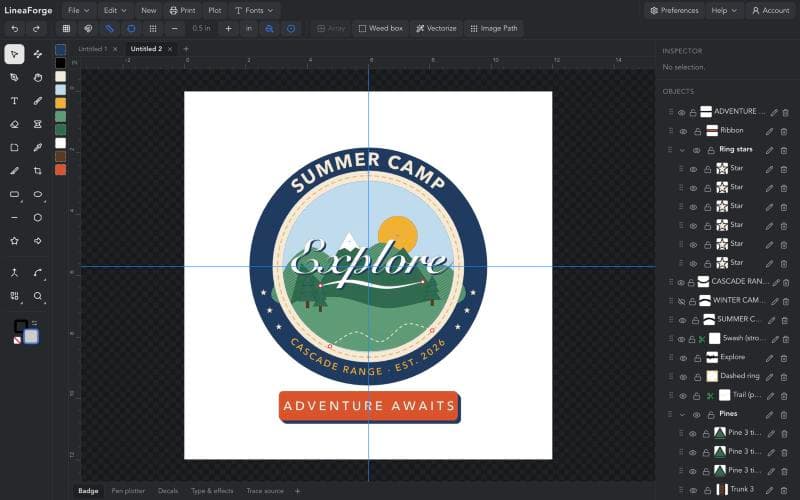The image size is (800, 500).
Task: Delete the Dashed ring object
Action: click(784, 377)
